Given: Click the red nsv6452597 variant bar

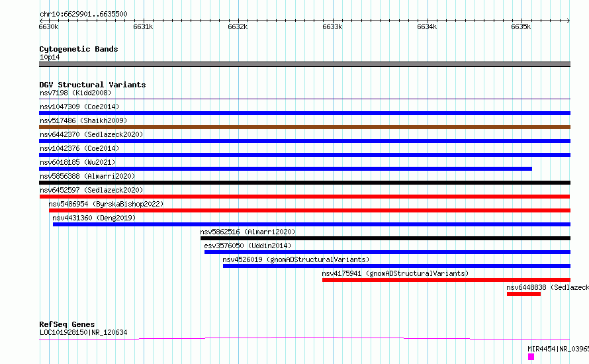Looking at the screenshot, I should (304, 197).
